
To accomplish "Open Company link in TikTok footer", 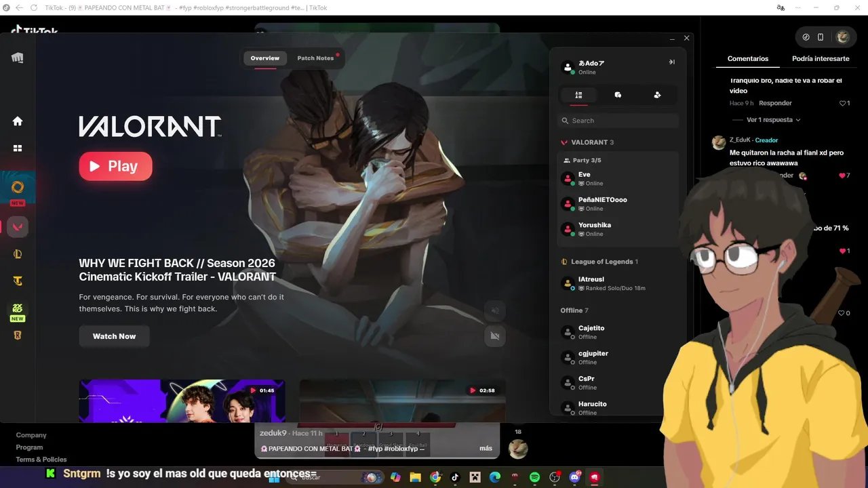I will point(31,435).
